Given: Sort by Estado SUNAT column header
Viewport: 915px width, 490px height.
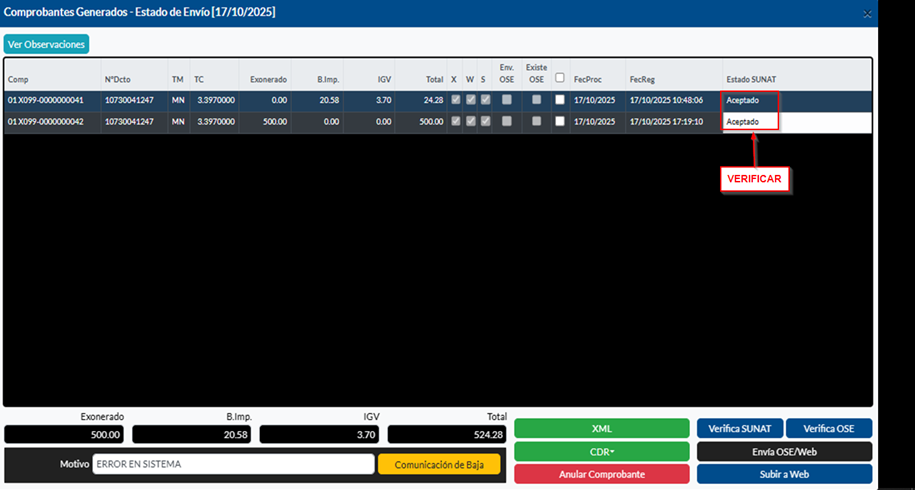Looking at the screenshot, I should click(751, 79).
